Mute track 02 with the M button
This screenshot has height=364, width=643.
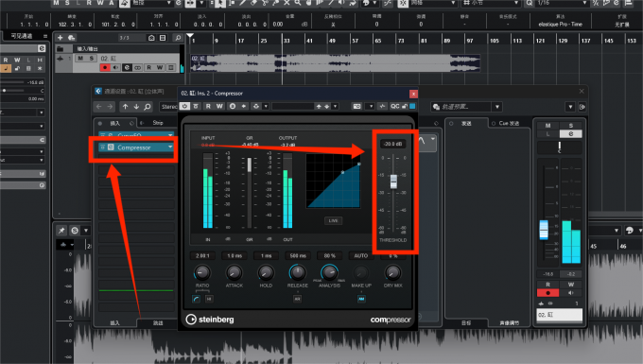pyautogui.click(x=80, y=59)
